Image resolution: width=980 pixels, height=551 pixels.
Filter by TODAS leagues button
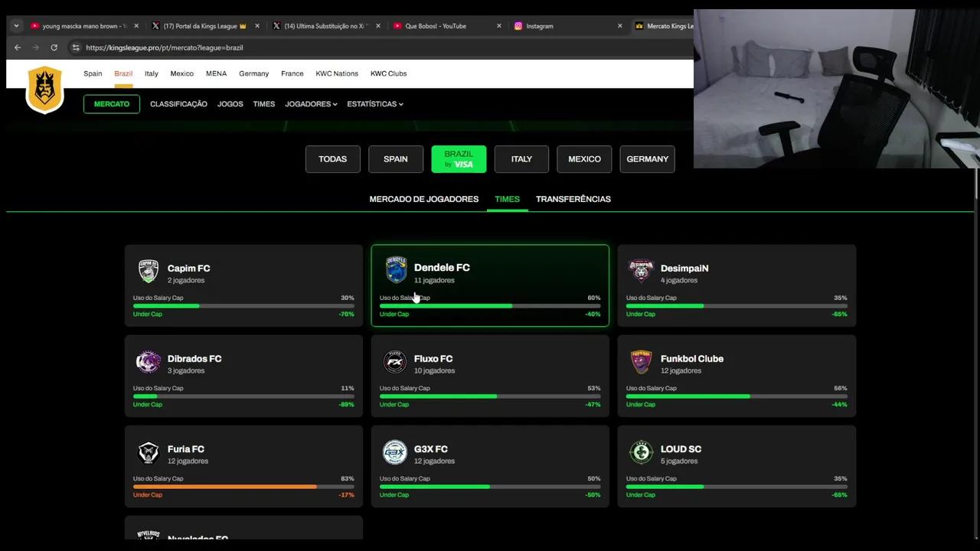click(x=333, y=159)
